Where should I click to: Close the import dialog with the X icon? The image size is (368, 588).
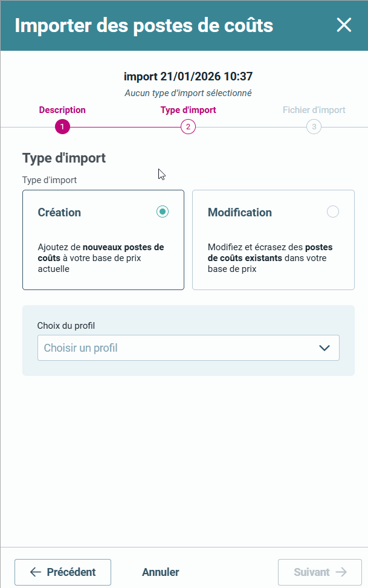point(344,25)
